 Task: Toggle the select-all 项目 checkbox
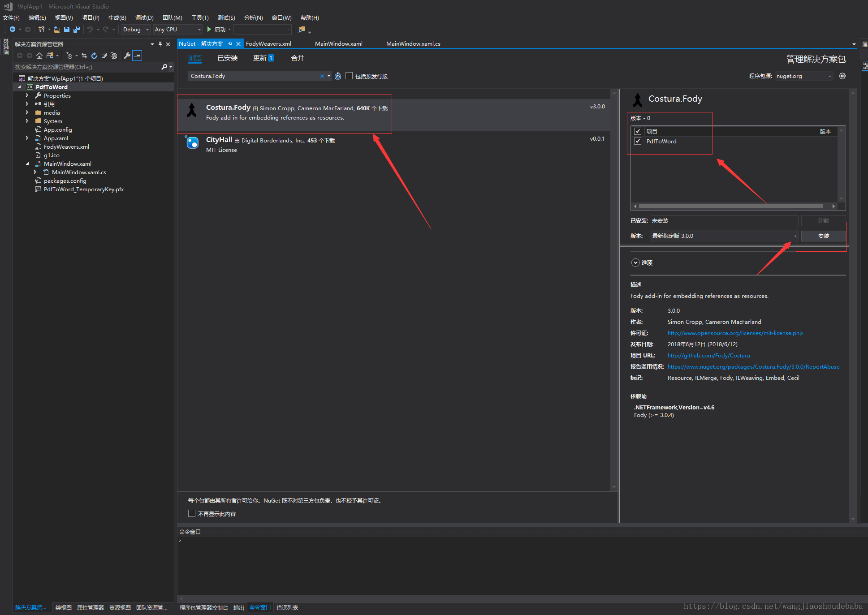pos(638,131)
